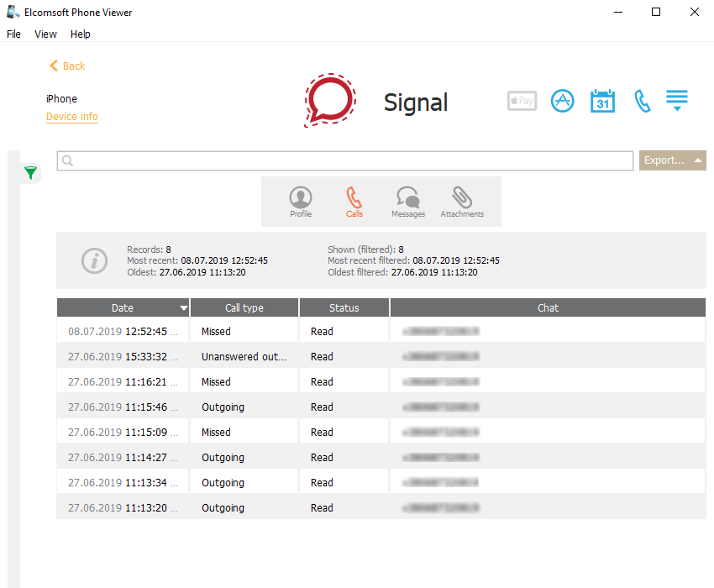Switch to the Profile tab
This screenshot has width=714, height=588.
point(301,202)
